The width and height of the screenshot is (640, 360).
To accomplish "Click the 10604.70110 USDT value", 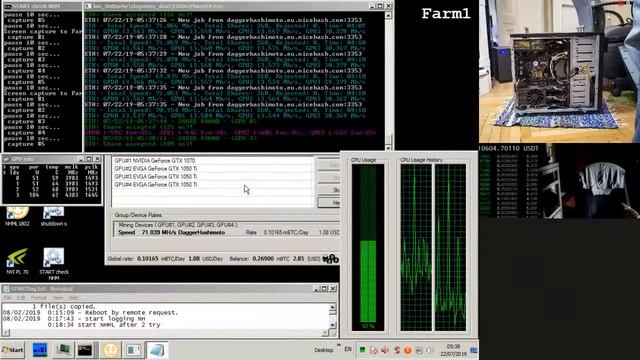I will (509, 148).
